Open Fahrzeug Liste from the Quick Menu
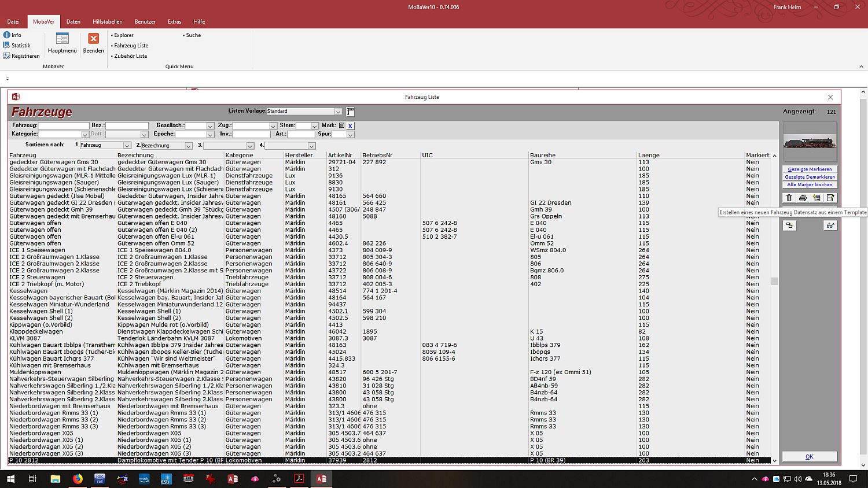Image resolution: width=868 pixels, height=488 pixels. pyautogui.click(x=130, y=46)
